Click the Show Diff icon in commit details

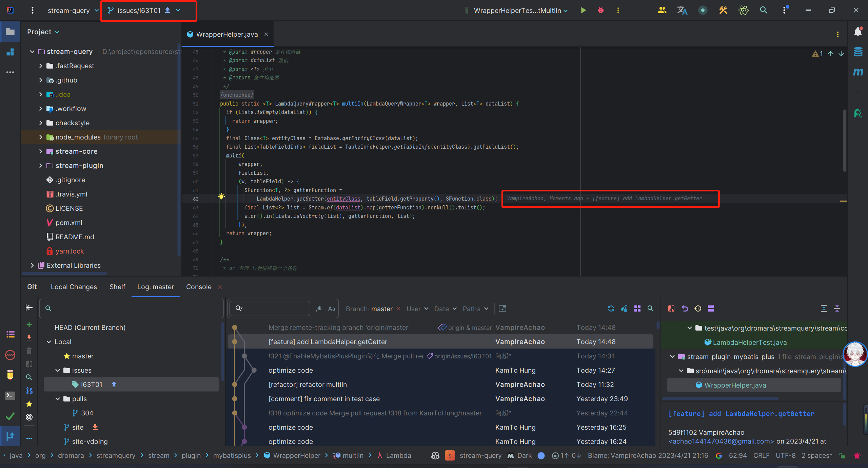(x=671, y=308)
